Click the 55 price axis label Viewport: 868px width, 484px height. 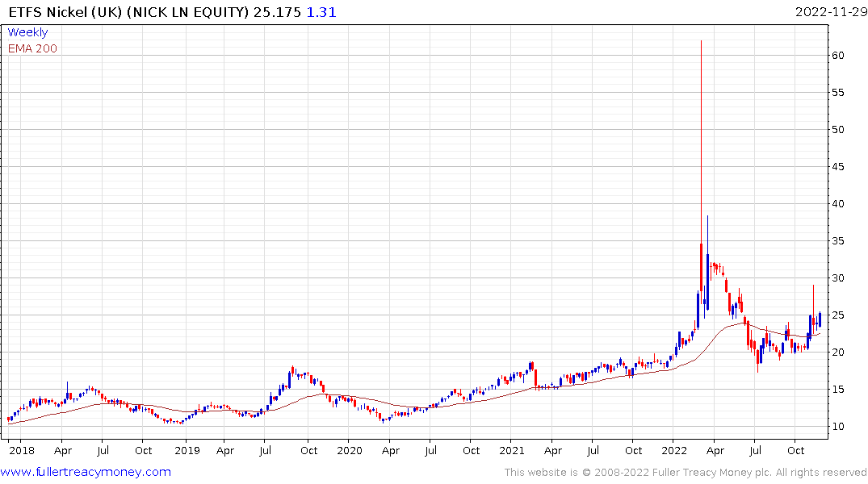[837, 93]
